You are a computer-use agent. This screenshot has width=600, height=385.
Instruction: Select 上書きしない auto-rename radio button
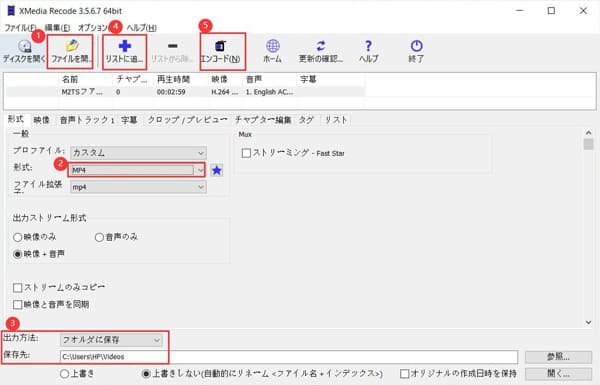click(x=146, y=374)
